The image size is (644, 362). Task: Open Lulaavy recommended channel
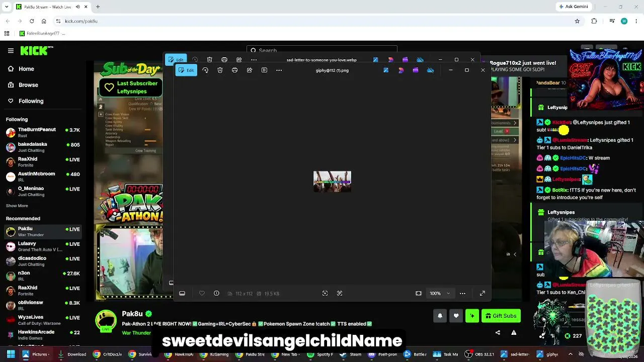(43, 246)
